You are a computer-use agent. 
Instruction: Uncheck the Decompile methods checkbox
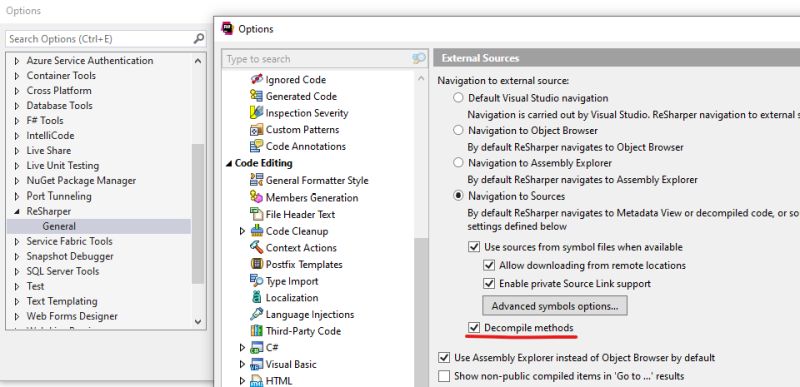(474, 327)
